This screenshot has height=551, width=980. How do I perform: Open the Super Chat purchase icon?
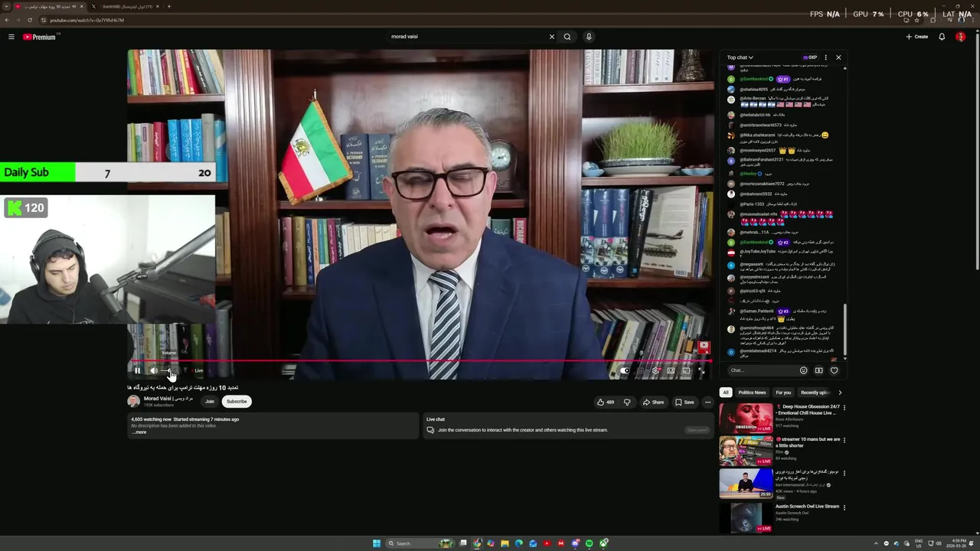tap(818, 370)
